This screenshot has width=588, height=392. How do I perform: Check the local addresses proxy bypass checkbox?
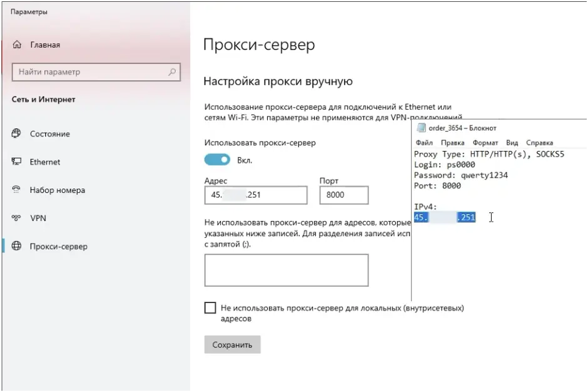(210, 307)
